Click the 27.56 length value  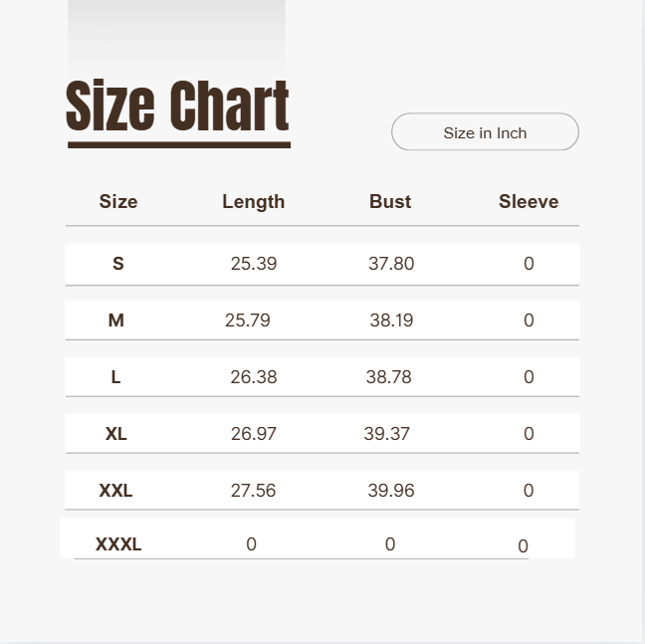(x=253, y=491)
